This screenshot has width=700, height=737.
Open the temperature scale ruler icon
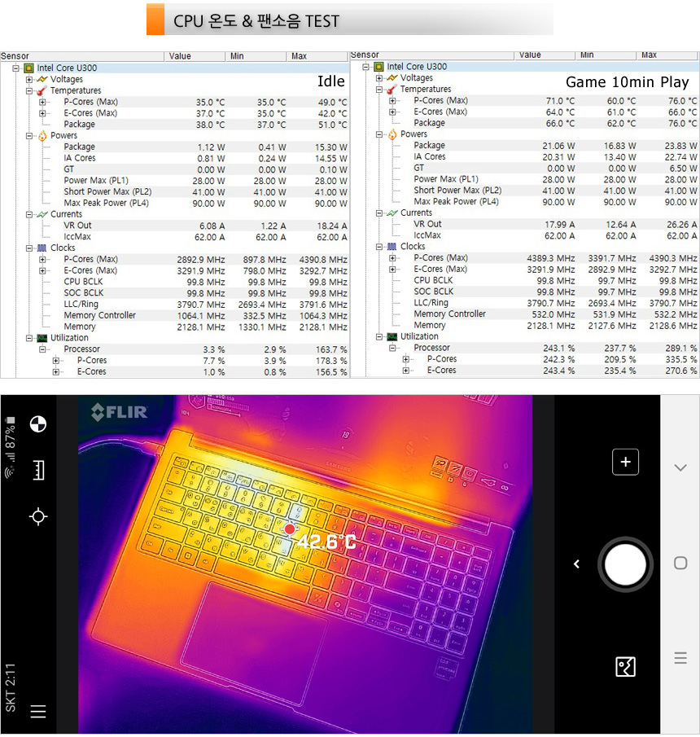37,470
